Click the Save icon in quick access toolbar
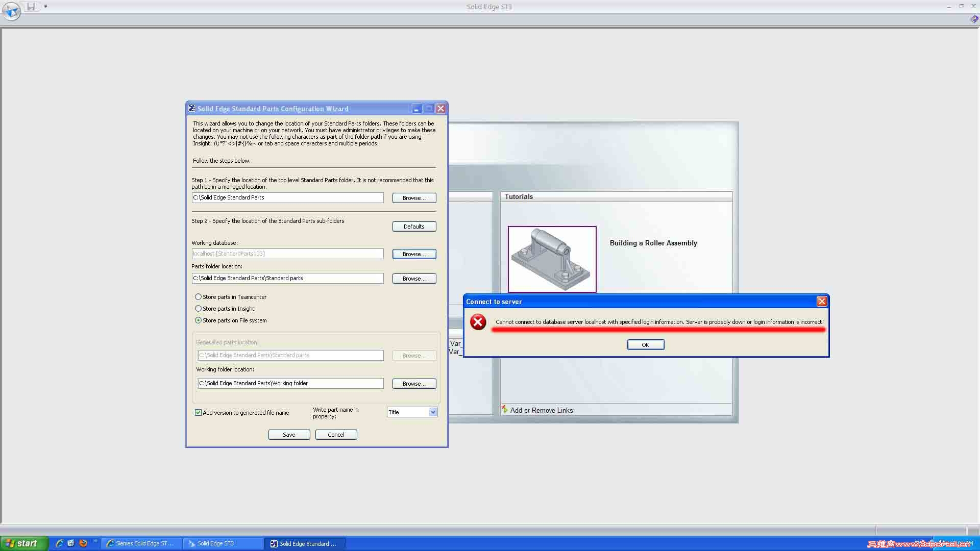980x551 pixels. click(x=31, y=7)
